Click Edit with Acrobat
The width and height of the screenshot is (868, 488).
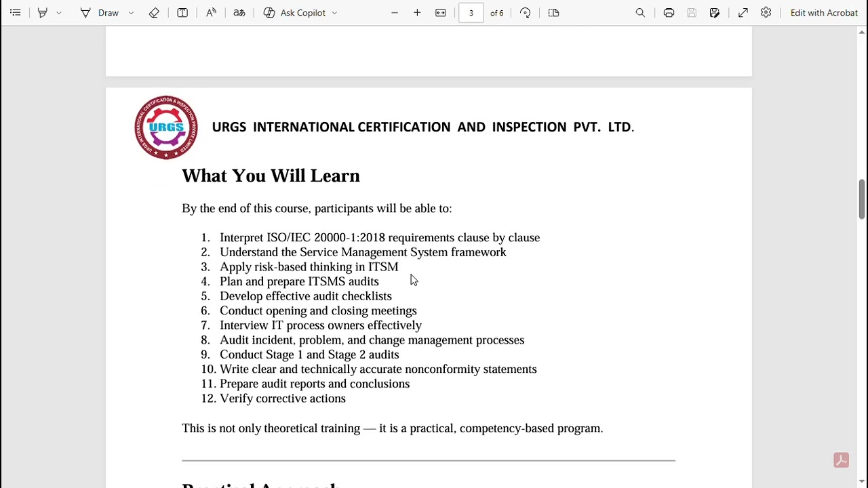pyautogui.click(x=824, y=13)
